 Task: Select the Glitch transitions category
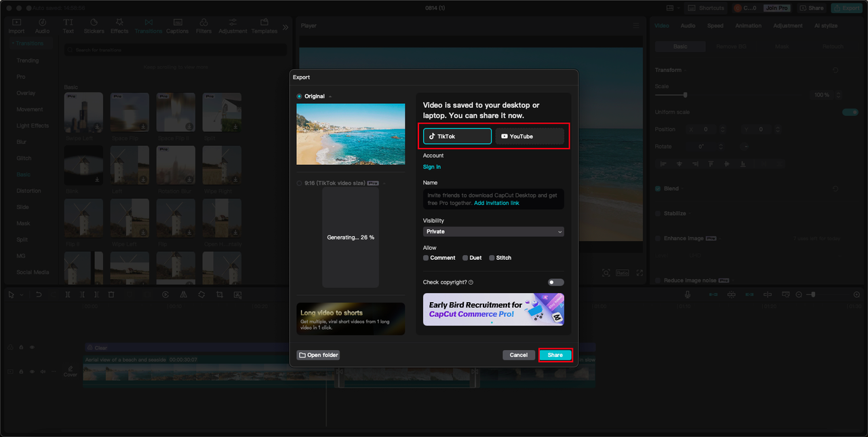pyautogui.click(x=24, y=158)
